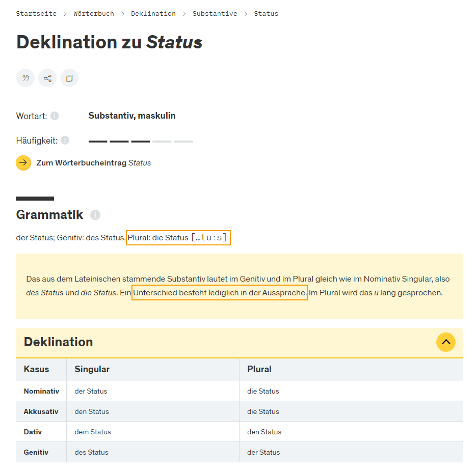Click the Singular column header
476x472 pixels.
click(92, 369)
